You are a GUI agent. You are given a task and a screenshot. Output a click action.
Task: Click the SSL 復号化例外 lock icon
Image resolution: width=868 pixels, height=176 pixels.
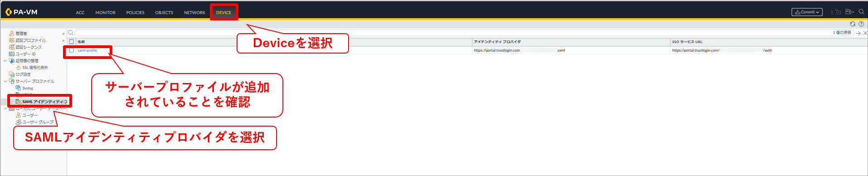point(19,68)
